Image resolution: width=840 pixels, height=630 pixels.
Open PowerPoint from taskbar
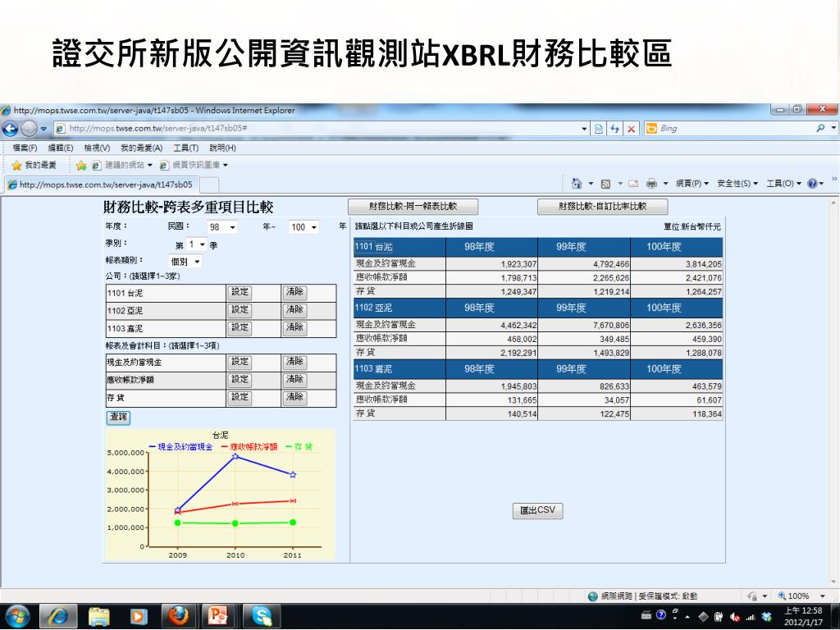pos(218,617)
